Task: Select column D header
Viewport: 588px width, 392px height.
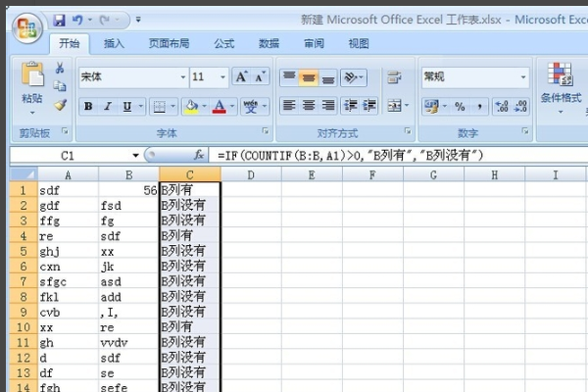Action: tap(251, 174)
